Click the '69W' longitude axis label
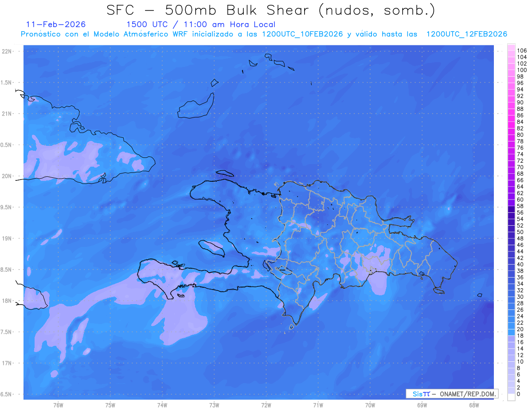Image resolution: width=532 pixels, height=411 pixels. (422, 405)
